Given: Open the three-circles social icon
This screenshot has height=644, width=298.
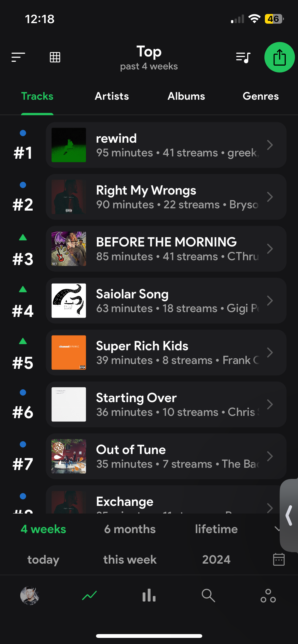Looking at the screenshot, I should [268, 595].
